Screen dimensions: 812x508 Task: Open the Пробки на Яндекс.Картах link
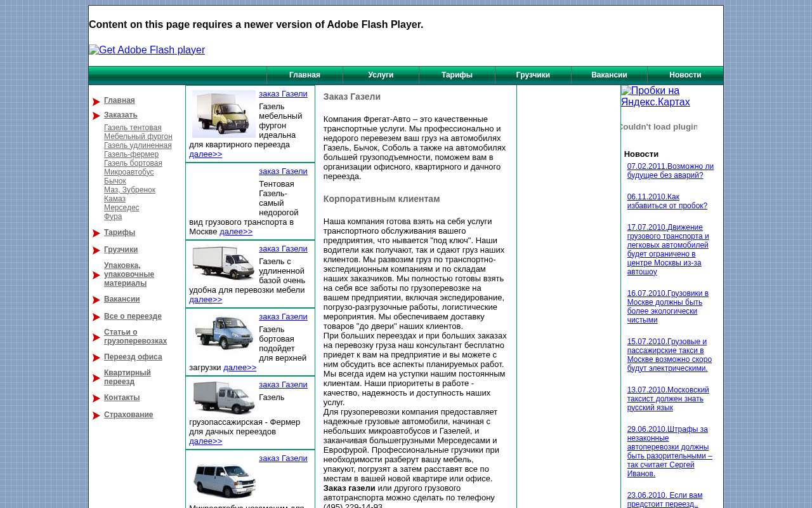tap(655, 97)
